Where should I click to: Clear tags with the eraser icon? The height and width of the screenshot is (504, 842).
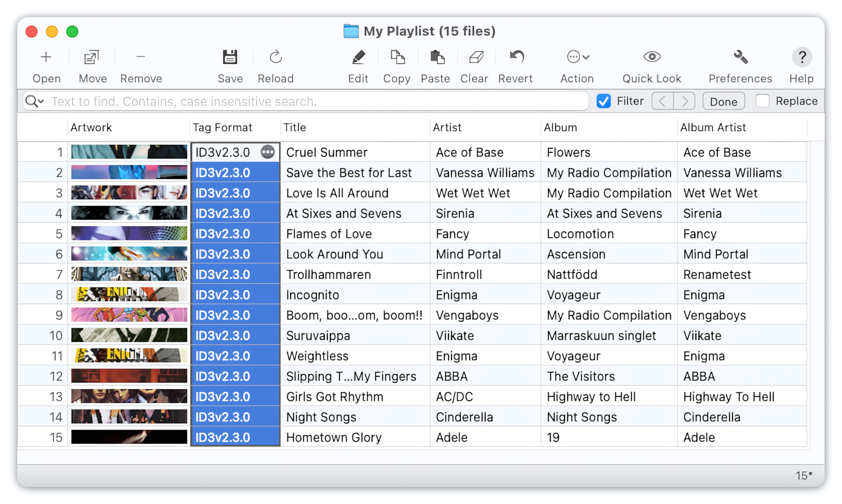[475, 57]
